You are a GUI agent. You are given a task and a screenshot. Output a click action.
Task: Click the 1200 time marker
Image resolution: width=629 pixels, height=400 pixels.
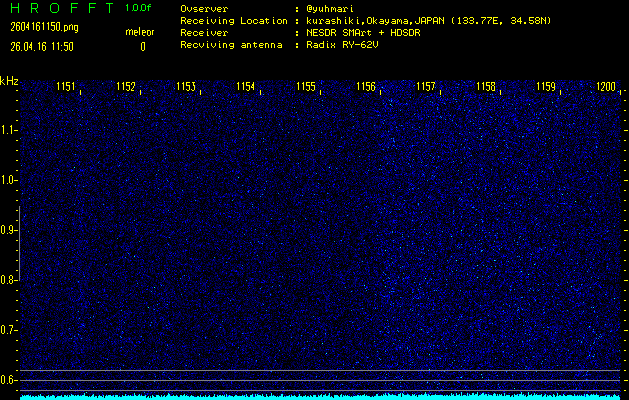pos(606,87)
